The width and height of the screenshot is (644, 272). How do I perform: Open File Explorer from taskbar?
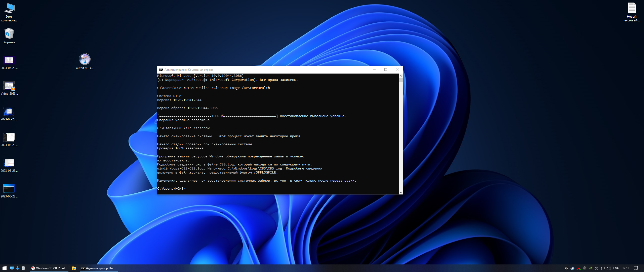74,268
